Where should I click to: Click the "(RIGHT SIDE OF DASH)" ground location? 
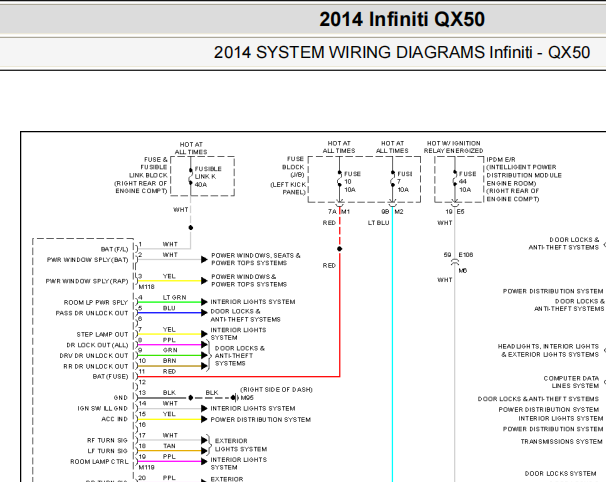(x=276, y=390)
